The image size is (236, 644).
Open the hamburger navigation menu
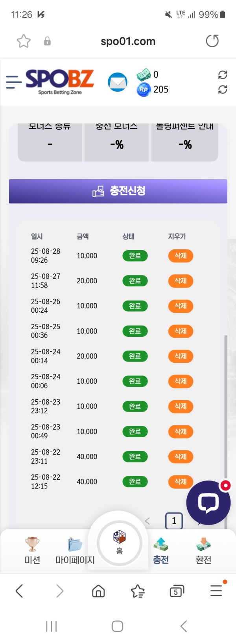[14, 82]
